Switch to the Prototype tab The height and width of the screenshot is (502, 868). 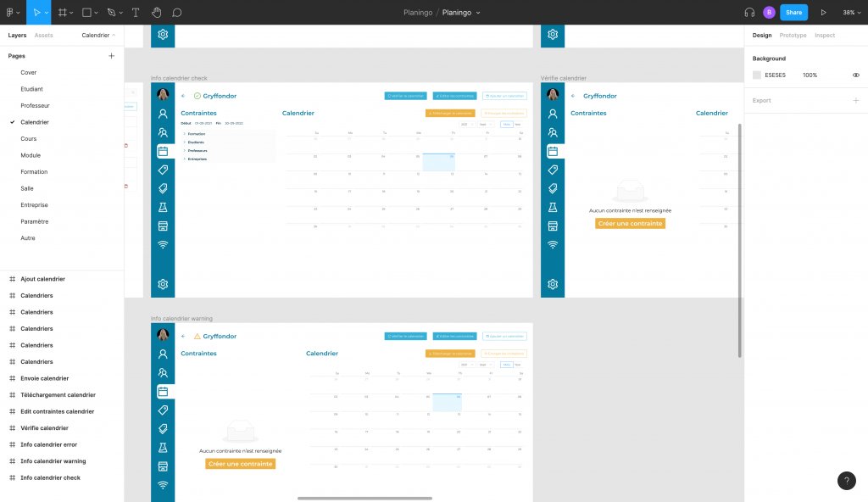pyautogui.click(x=793, y=36)
